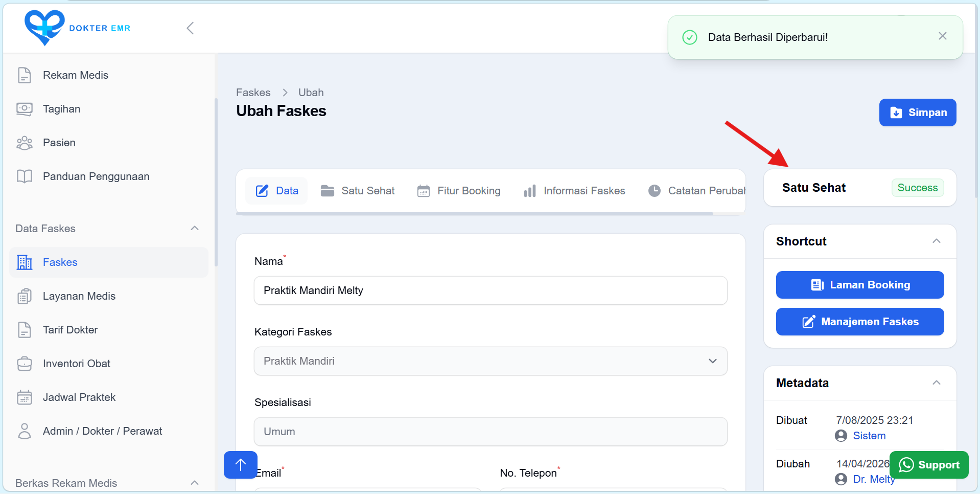
Task: Switch to the Satu Sehat tab
Action: click(x=358, y=191)
